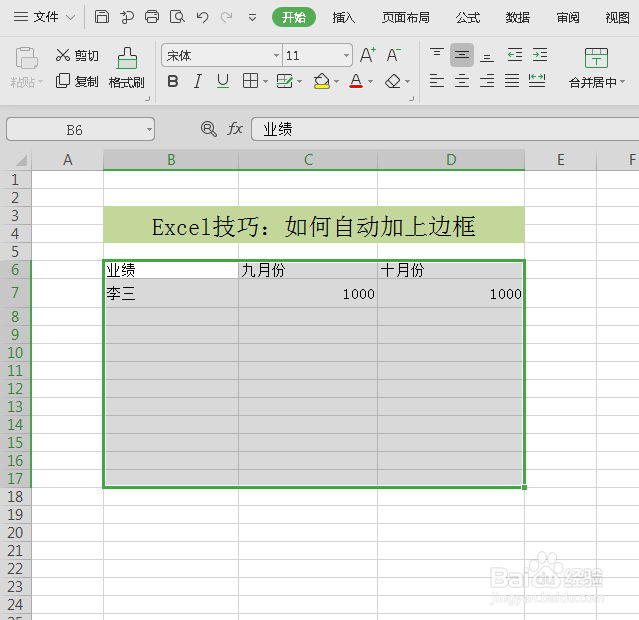
Task: Select the Format Painter (格式刷) tool
Action: tap(127, 68)
